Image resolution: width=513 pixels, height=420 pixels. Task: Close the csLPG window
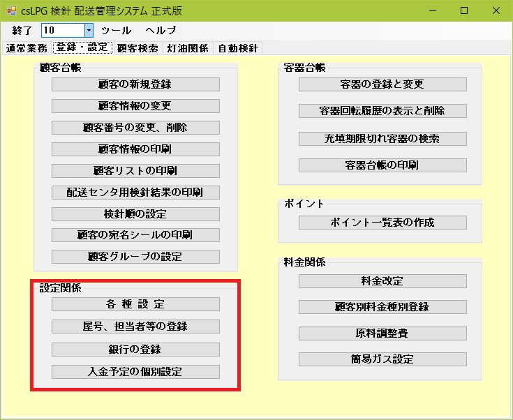[496, 10]
